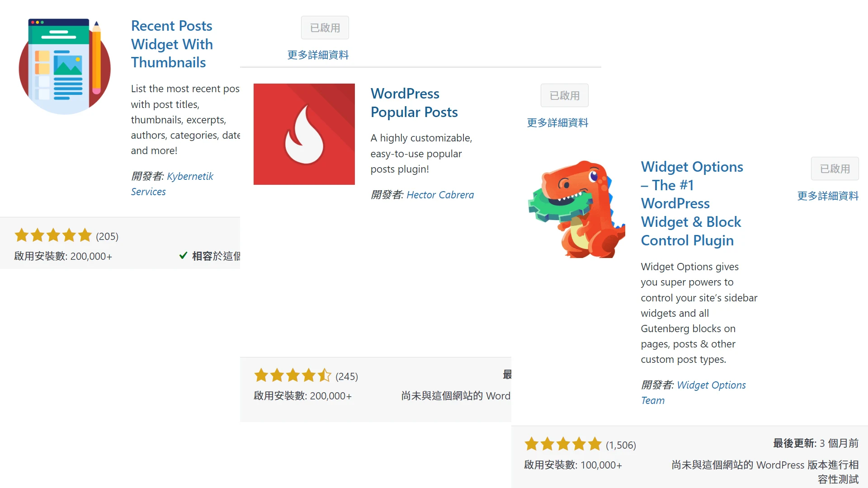Click 已啟用 button for Recent Posts Widget

[x=325, y=28]
